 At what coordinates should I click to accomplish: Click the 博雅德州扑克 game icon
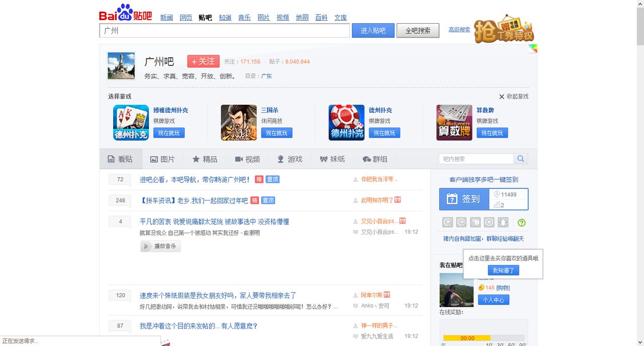pos(131,122)
